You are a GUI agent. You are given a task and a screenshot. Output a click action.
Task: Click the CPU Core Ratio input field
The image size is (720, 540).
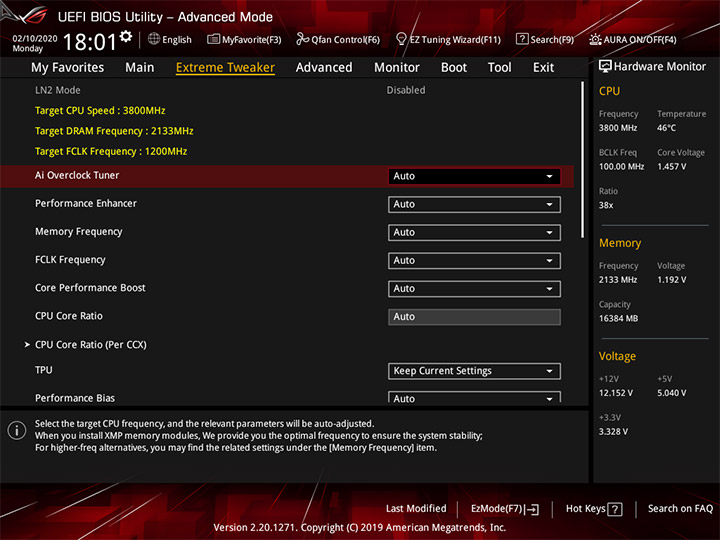click(474, 317)
